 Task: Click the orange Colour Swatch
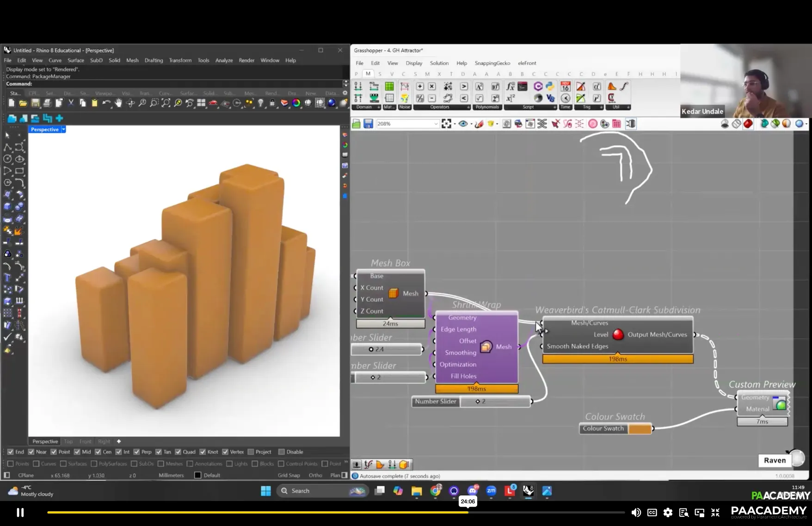[x=640, y=429]
